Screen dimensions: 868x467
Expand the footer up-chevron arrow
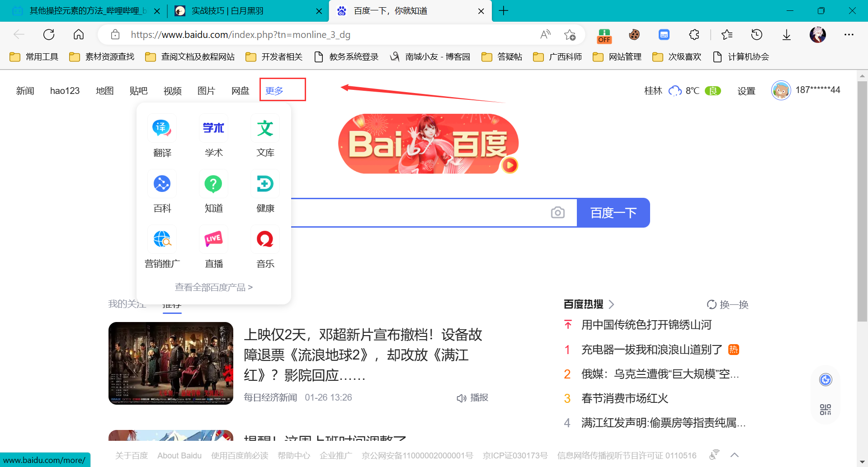(x=735, y=455)
